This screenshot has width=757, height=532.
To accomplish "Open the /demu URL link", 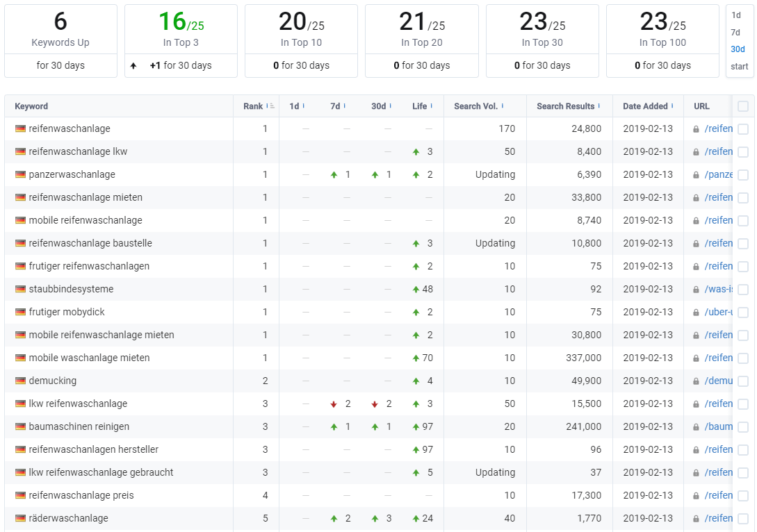I will [718, 381].
